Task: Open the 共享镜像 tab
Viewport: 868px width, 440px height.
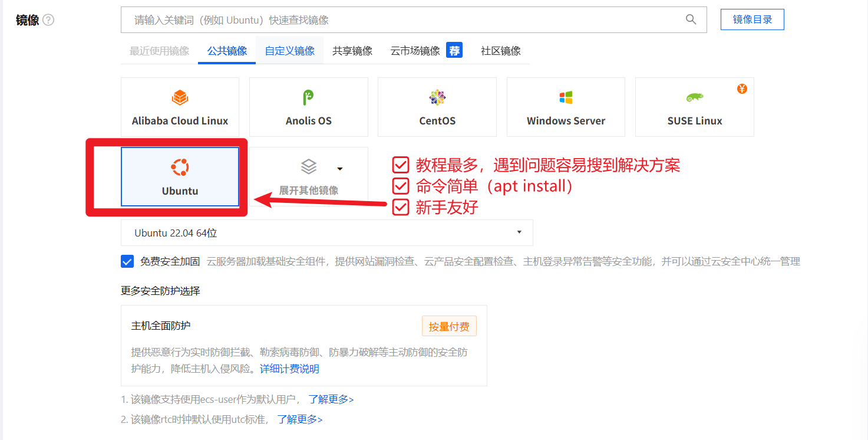Action: (x=352, y=50)
